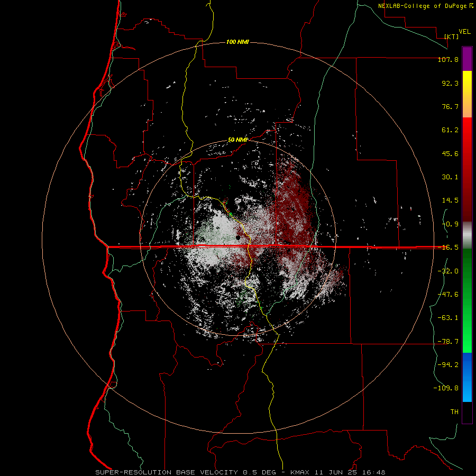Viewport: 476px width, 476px height.
Task: Select the -63.1 scale value
Action: pyautogui.click(x=448, y=318)
